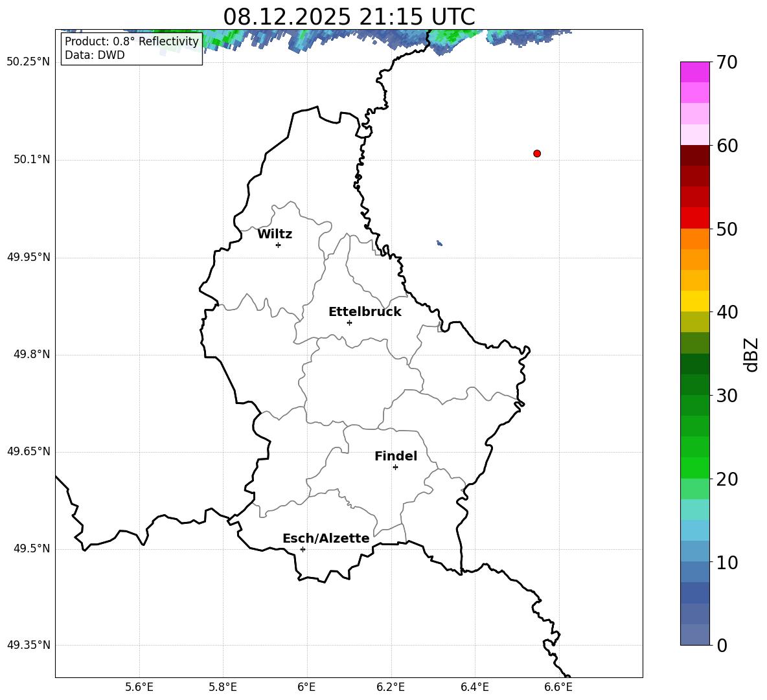This screenshot has width=767, height=700.
Task: Pick the bright green swatch just above 20 dBZ
Action: pos(695,468)
